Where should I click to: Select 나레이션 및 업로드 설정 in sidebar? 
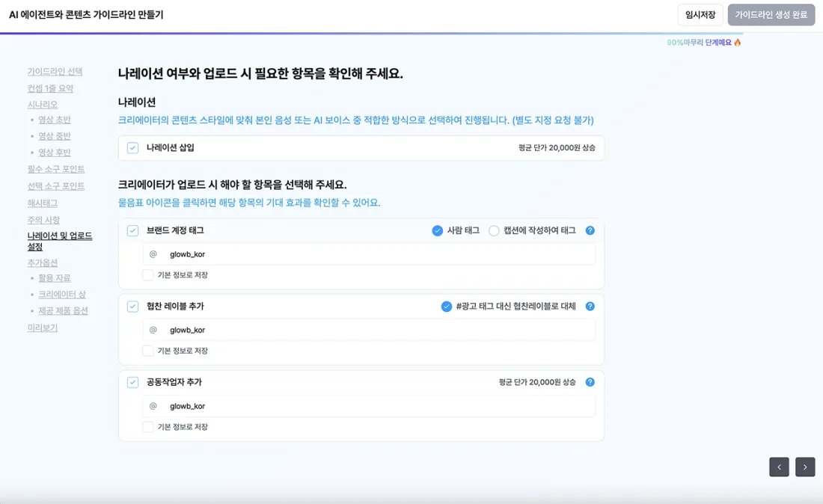click(60, 242)
